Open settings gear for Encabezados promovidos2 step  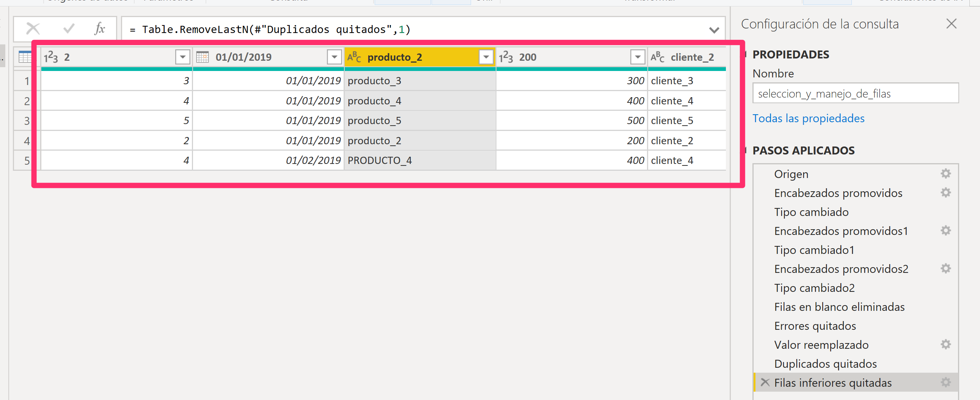(945, 269)
